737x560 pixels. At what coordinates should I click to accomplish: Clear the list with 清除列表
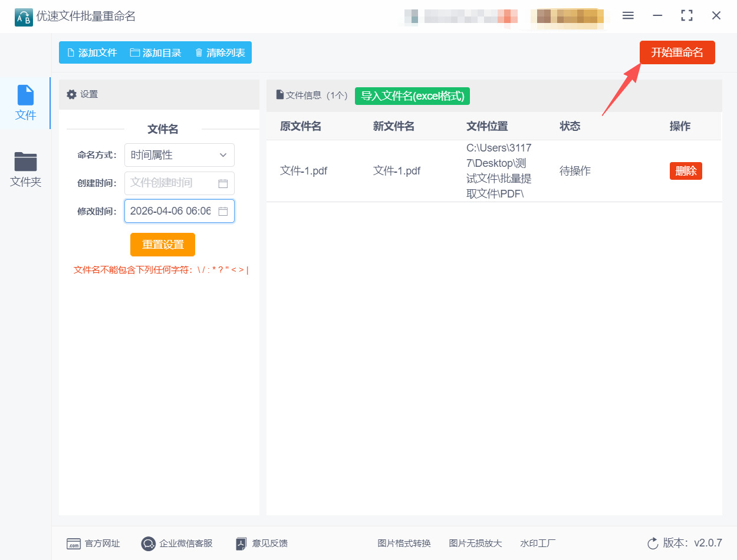coord(220,52)
